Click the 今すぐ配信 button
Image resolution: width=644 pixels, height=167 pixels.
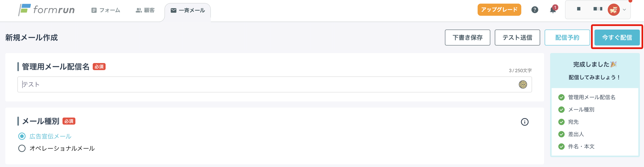tap(617, 37)
